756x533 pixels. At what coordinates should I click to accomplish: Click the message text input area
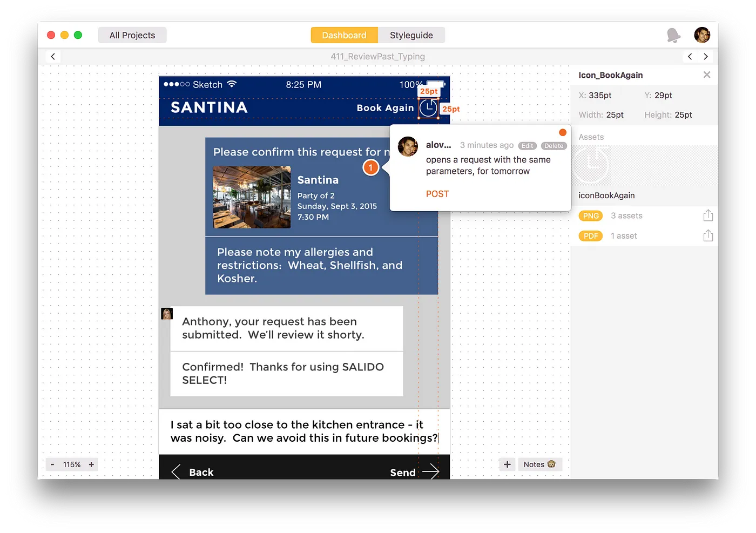[x=304, y=431]
